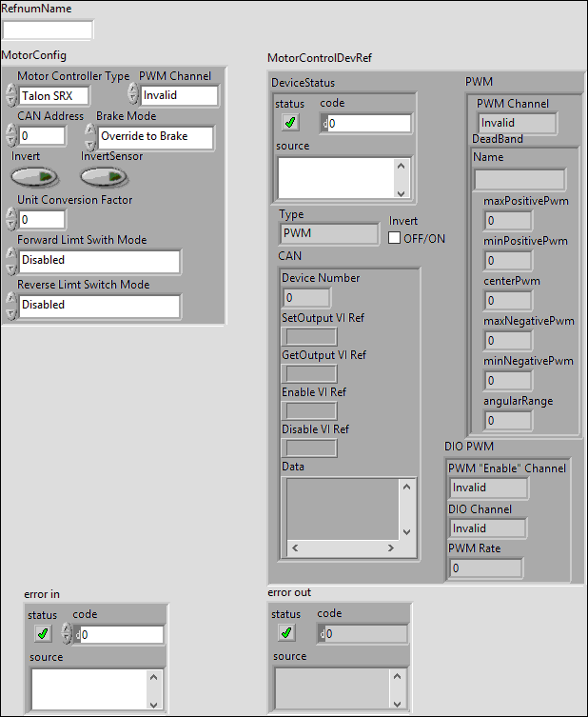Click the error in source text box

[89, 689]
